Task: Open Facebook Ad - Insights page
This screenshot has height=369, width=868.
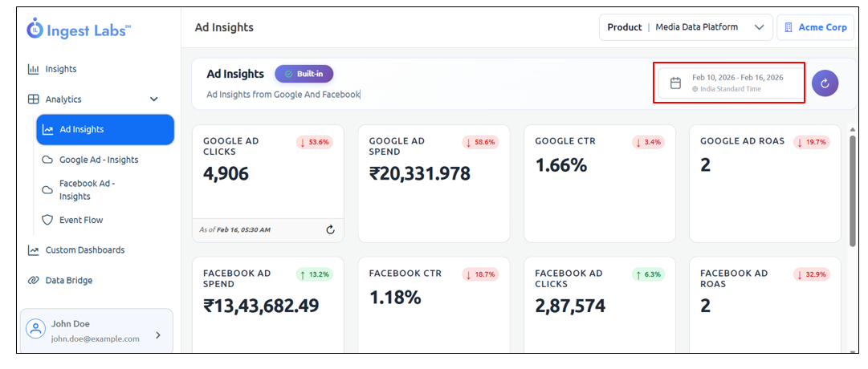Action: [x=87, y=190]
